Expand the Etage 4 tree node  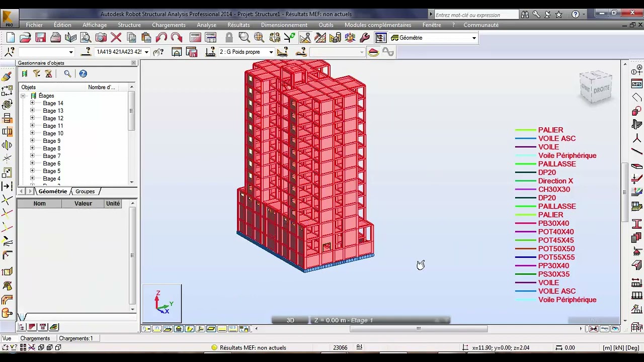click(x=32, y=178)
